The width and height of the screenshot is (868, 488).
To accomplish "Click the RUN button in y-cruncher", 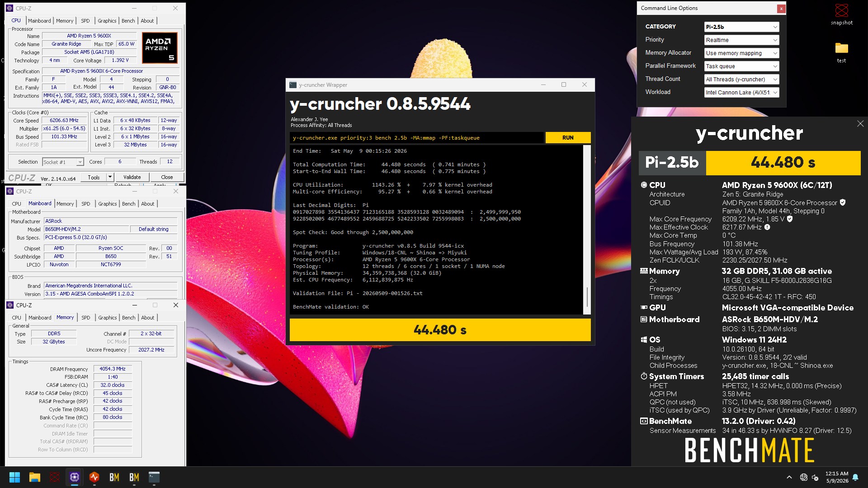I will tap(568, 138).
